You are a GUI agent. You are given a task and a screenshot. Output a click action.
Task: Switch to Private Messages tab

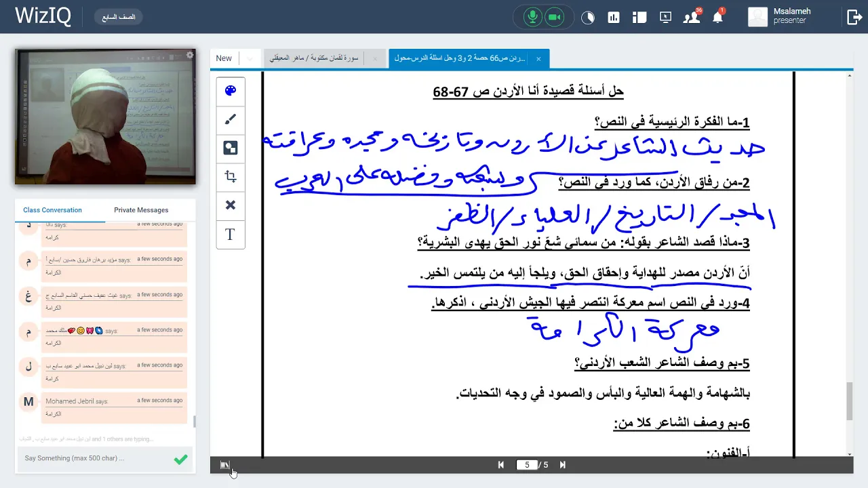tap(141, 210)
